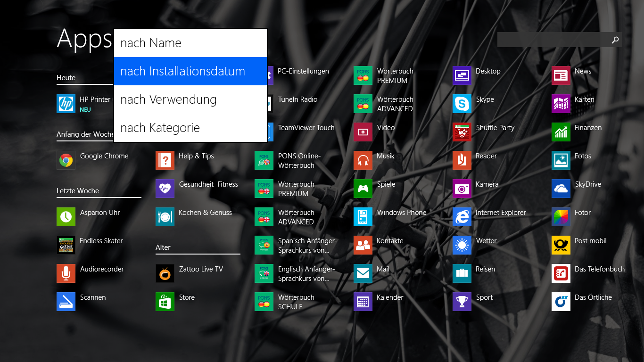Image resolution: width=644 pixels, height=362 pixels.
Task: Open the Finanzen chart icon
Action: [561, 132]
